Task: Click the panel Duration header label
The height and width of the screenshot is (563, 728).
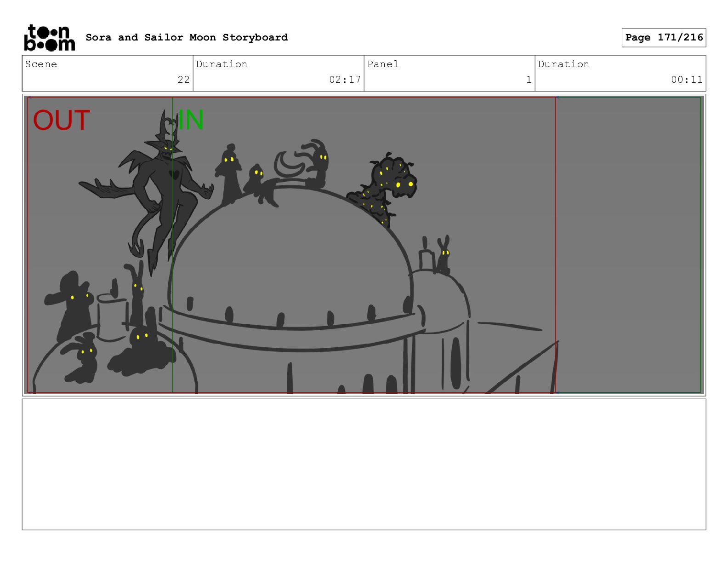Action: [x=563, y=64]
